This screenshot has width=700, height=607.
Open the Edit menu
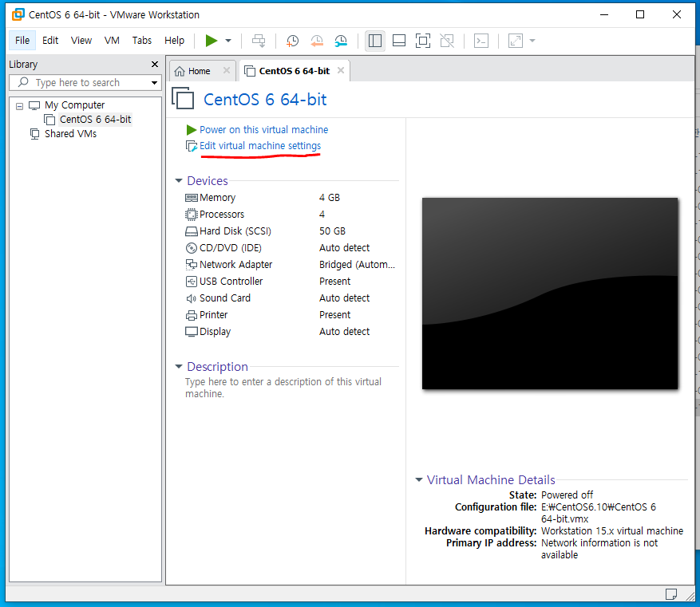[50, 40]
